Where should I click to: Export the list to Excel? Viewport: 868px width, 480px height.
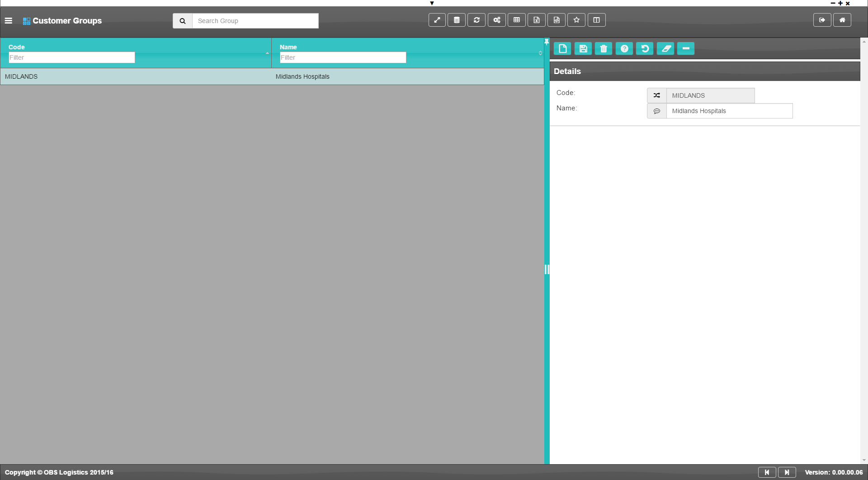pos(537,20)
